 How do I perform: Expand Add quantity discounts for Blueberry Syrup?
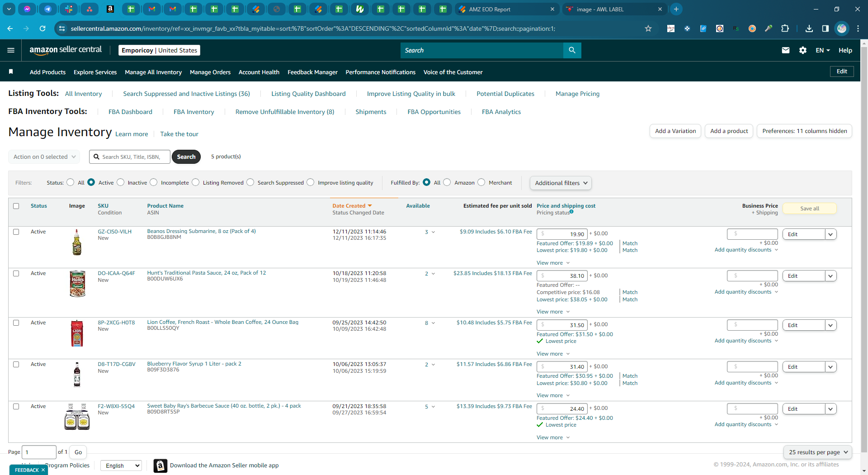coord(746,383)
